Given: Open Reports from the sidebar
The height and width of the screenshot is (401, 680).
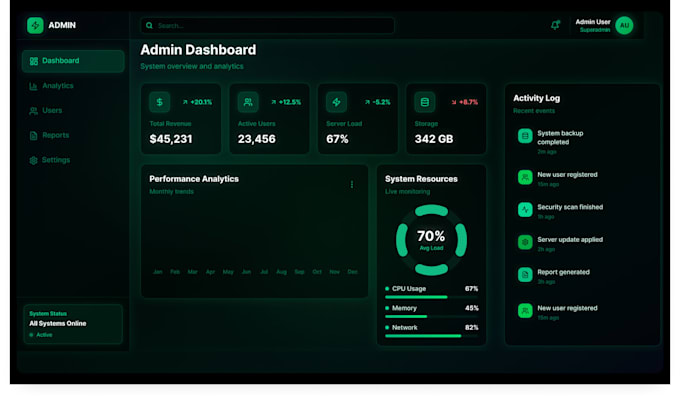Looking at the screenshot, I should pos(73,135).
